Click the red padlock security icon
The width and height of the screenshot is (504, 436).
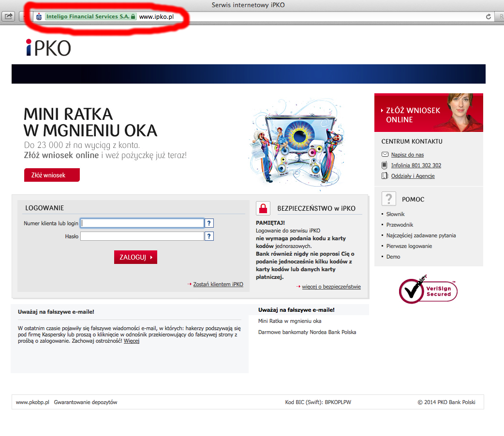[x=263, y=208]
